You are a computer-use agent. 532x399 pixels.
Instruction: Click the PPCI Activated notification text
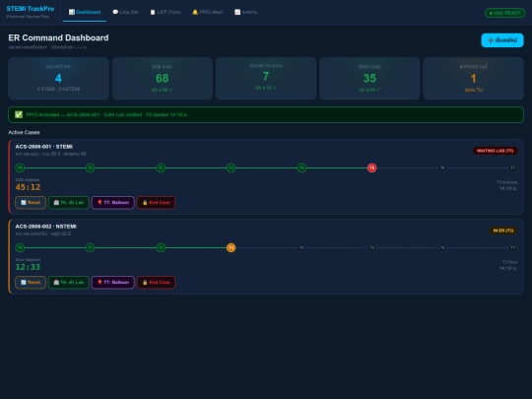pos(106,114)
